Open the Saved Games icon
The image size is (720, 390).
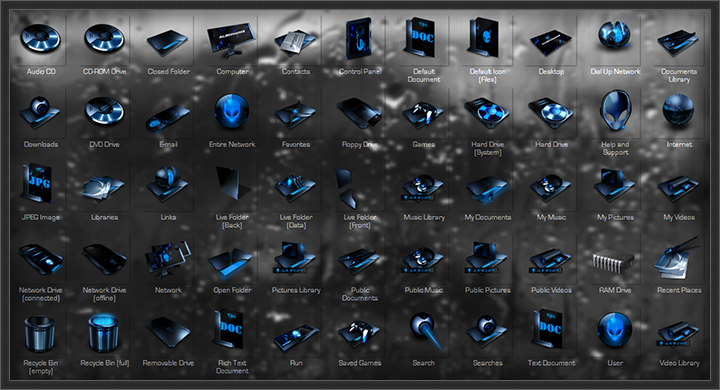pos(360,333)
